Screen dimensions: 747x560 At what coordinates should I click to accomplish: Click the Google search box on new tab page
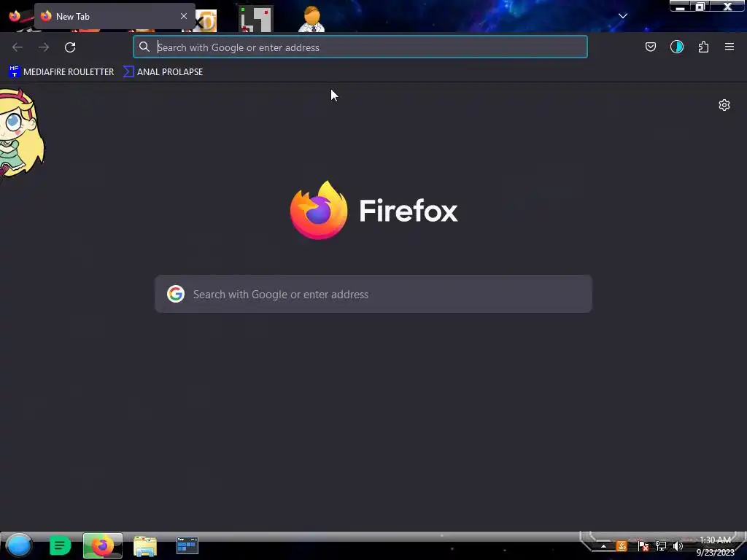[x=373, y=295]
